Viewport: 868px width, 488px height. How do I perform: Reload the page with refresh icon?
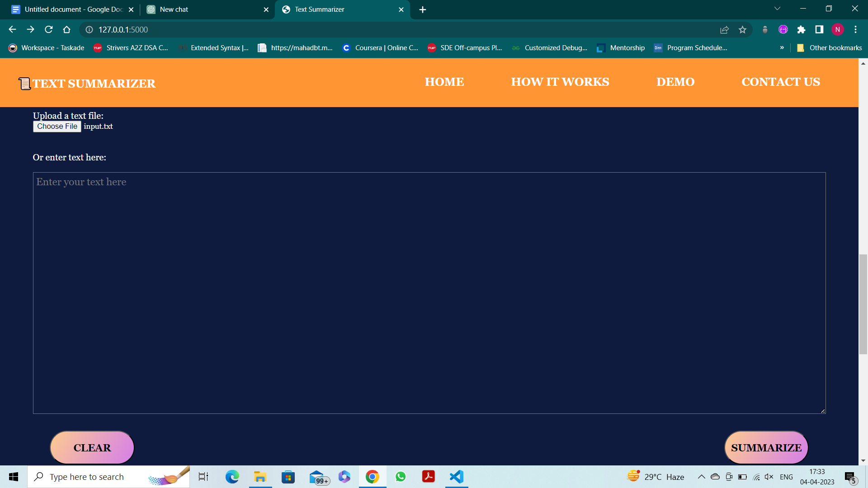49,30
